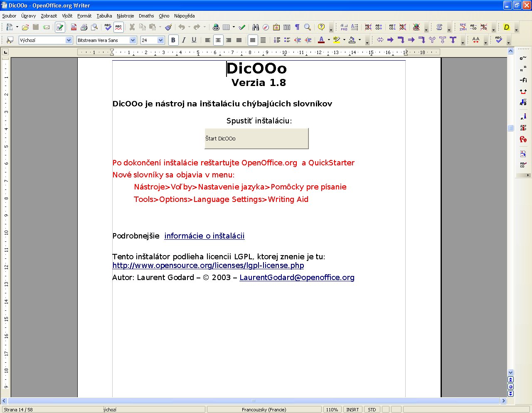
Task: Open Gallery picture icon
Action: (276, 27)
